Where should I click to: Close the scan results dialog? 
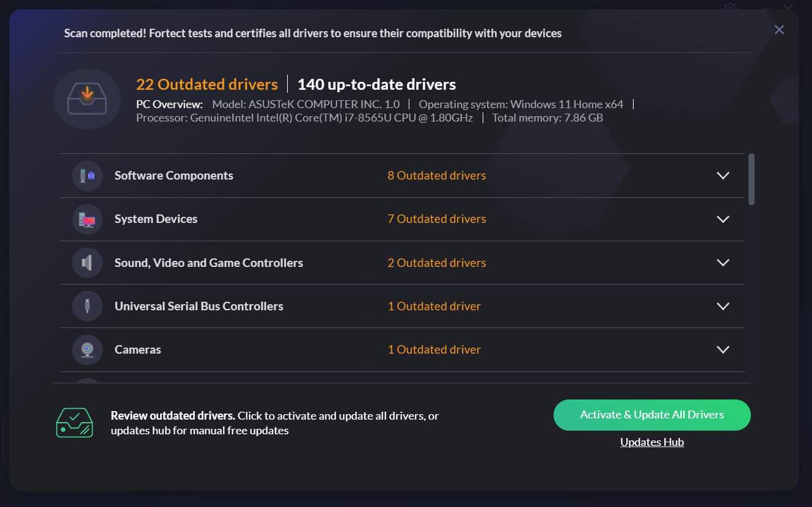pos(779,30)
